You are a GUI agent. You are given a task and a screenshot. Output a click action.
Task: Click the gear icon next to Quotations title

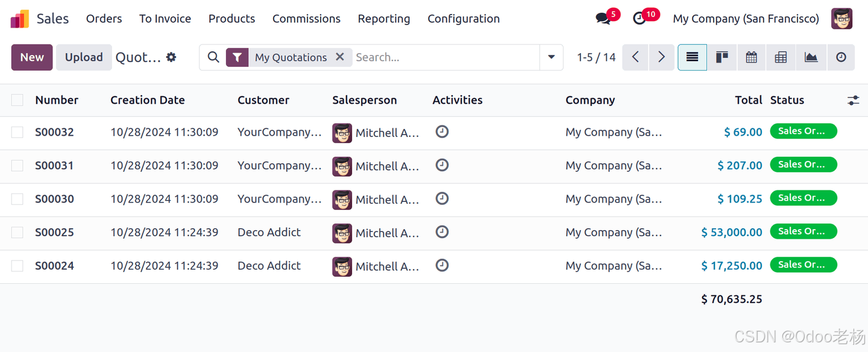pos(171,57)
